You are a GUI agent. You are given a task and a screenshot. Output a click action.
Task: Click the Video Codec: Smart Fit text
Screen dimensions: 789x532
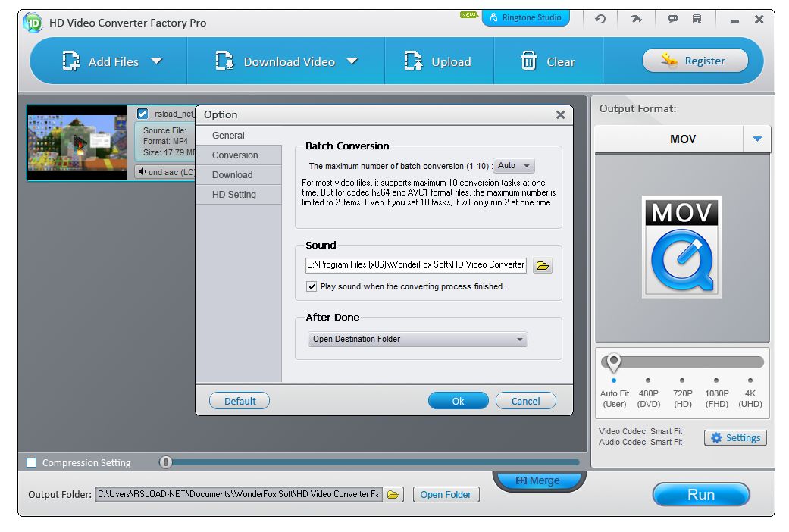(x=640, y=431)
